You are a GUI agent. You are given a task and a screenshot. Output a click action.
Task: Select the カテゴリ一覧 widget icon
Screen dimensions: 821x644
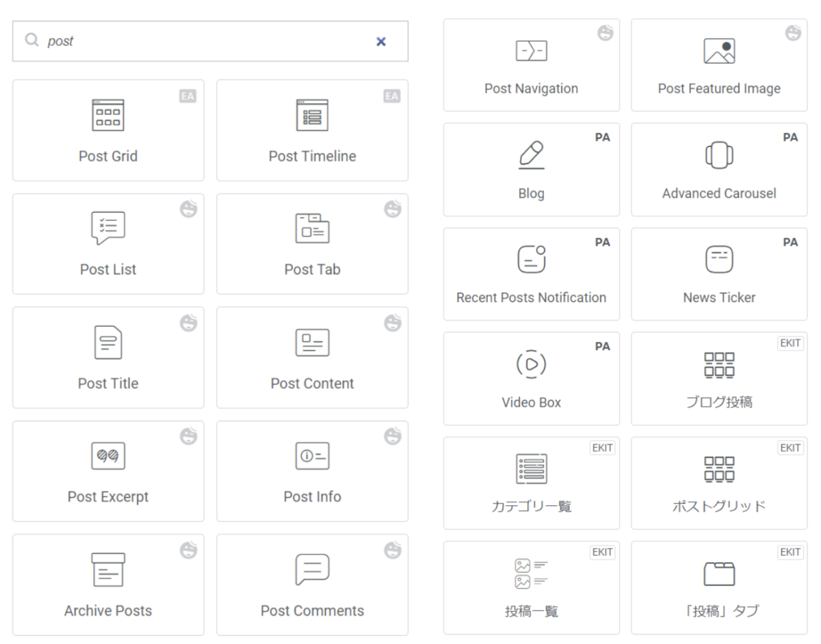pyautogui.click(x=531, y=469)
